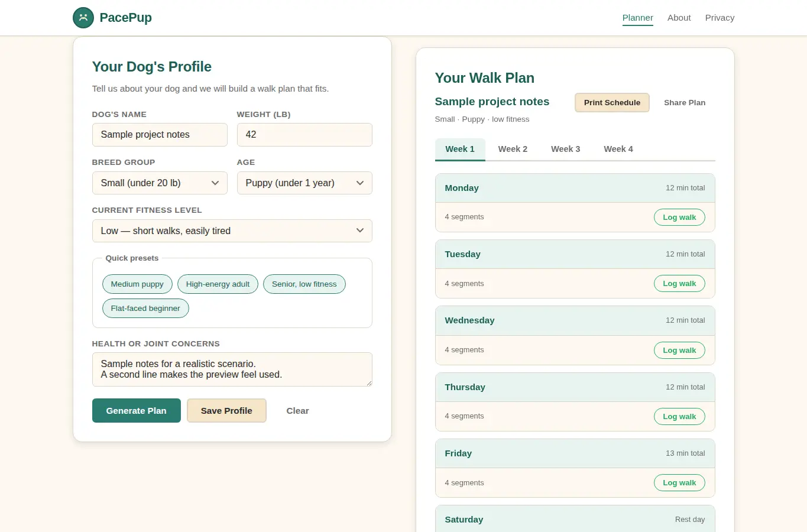Viewport: 807px width, 532px height.
Task: Click the Weight (lb) input field
Action: coord(304,135)
